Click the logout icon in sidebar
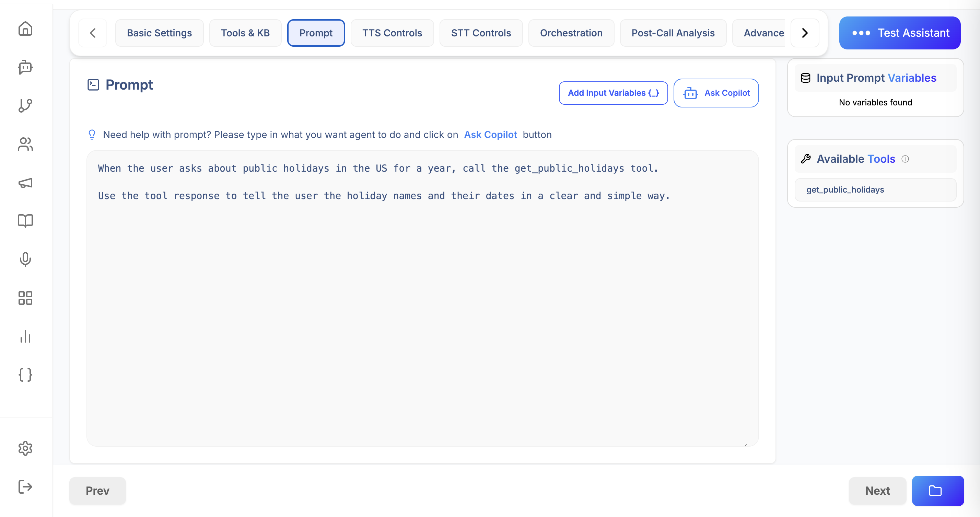 [x=25, y=486]
